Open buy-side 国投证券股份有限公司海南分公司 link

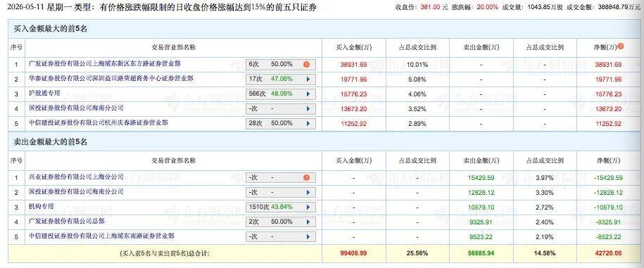click(x=76, y=108)
